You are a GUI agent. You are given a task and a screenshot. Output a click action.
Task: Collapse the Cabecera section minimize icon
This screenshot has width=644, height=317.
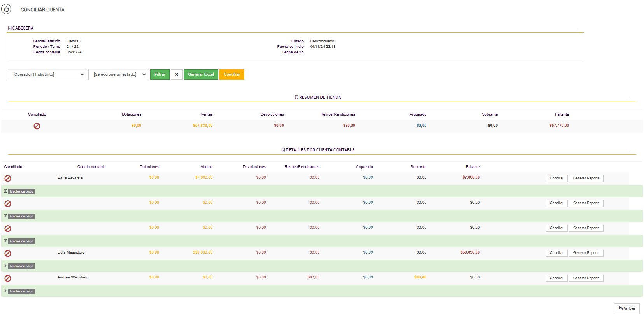[577, 29]
